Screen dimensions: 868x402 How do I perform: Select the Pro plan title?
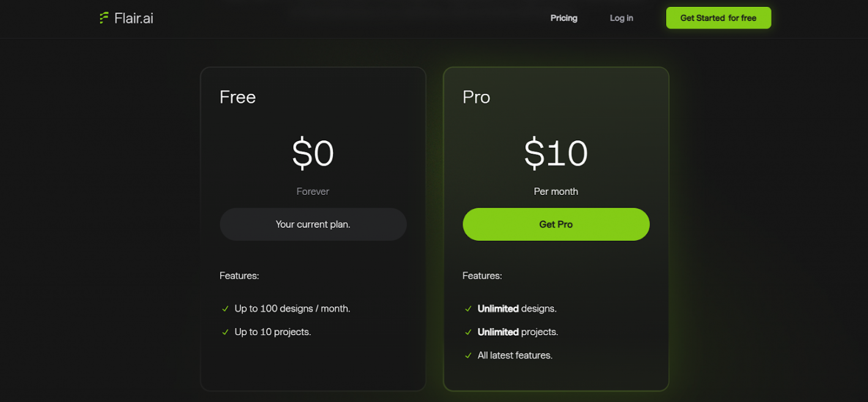click(476, 97)
